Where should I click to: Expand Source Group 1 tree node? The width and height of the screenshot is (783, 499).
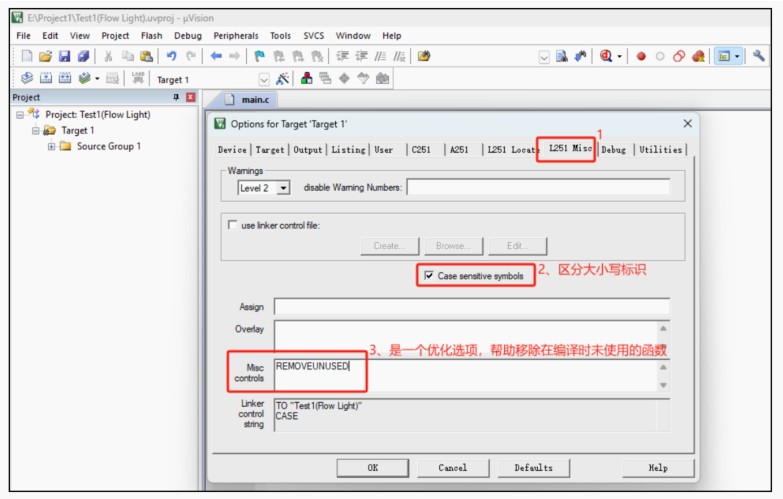51,146
